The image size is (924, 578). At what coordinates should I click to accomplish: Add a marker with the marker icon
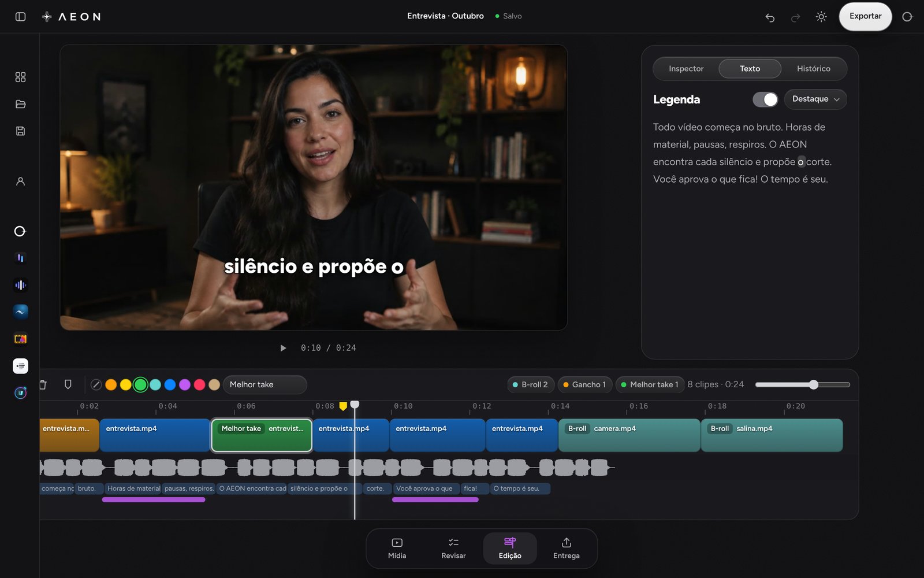pos(68,384)
